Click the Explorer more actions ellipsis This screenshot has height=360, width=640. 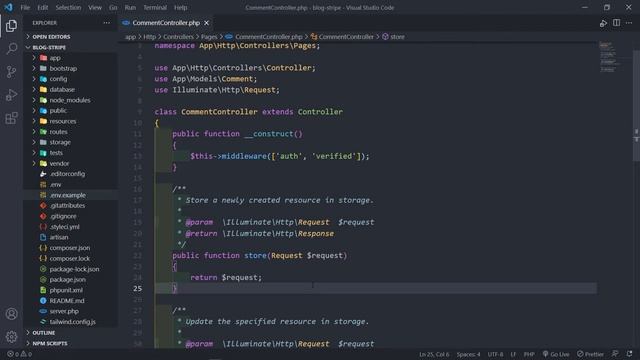coord(107,23)
